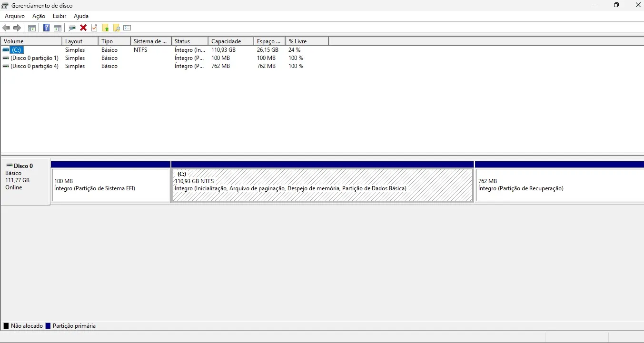Viewport: 644px width, 343px height.
Task: Click the folder with magnifier toolbar icon
Action: [x=116, y=28]
